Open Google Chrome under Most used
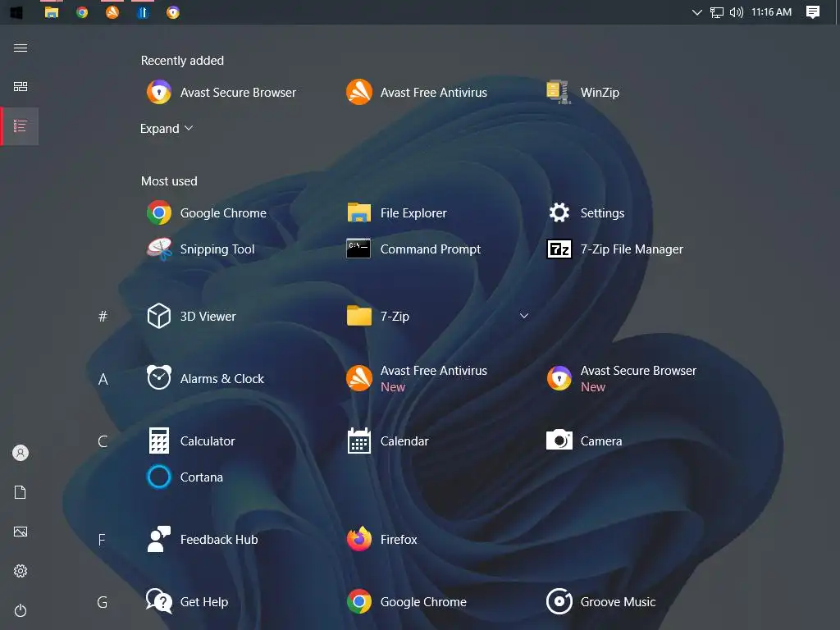Screen dimensions: 840x630 (x=207, y=212)
